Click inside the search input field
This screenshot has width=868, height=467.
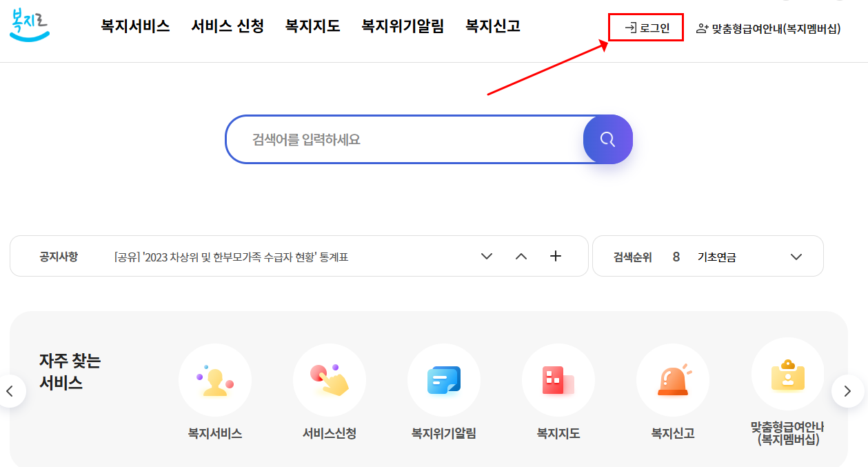[x=400, y=139]
